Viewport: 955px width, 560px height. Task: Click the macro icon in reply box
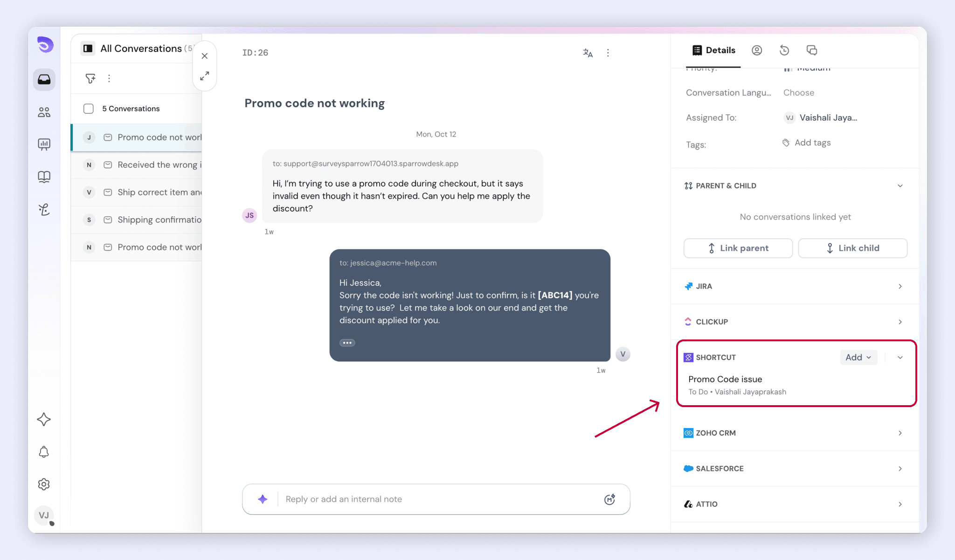coord(610,499)
